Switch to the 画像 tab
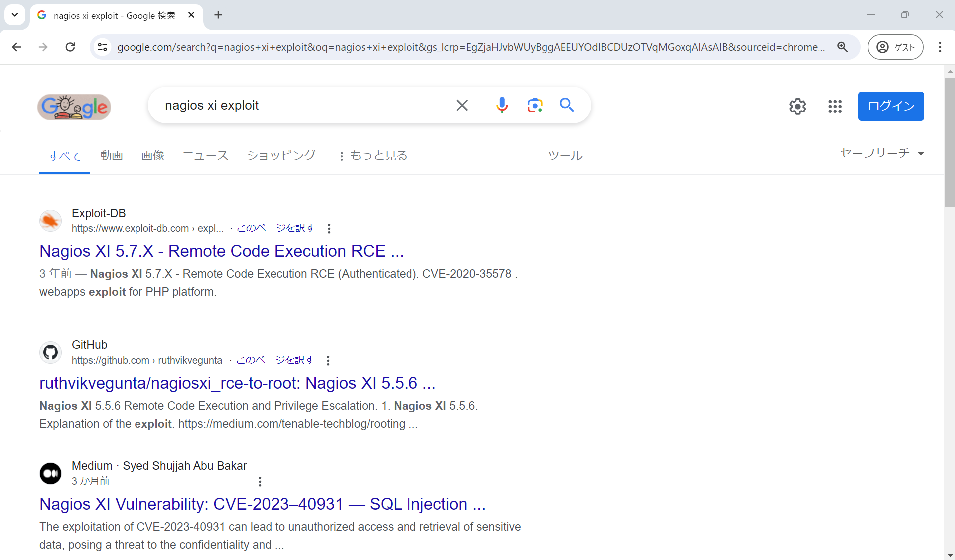This screenshot has width=955, height=560. coord(153,156)
